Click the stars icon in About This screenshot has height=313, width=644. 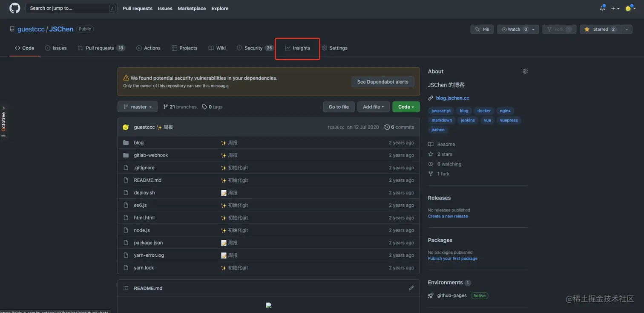431,154
